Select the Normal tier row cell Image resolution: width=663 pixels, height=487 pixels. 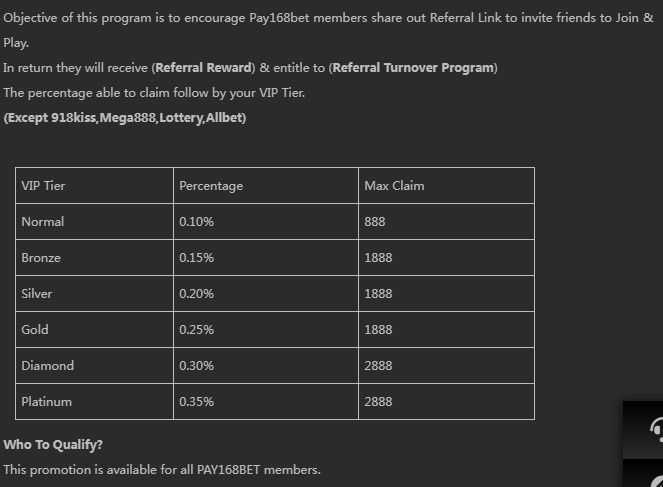[43, 222]
